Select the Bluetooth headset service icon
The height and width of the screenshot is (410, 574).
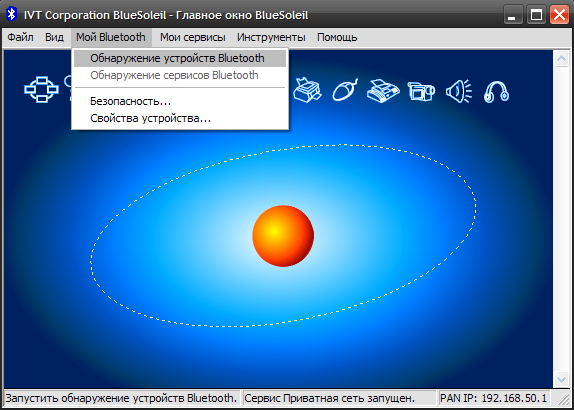coord(496,91)
